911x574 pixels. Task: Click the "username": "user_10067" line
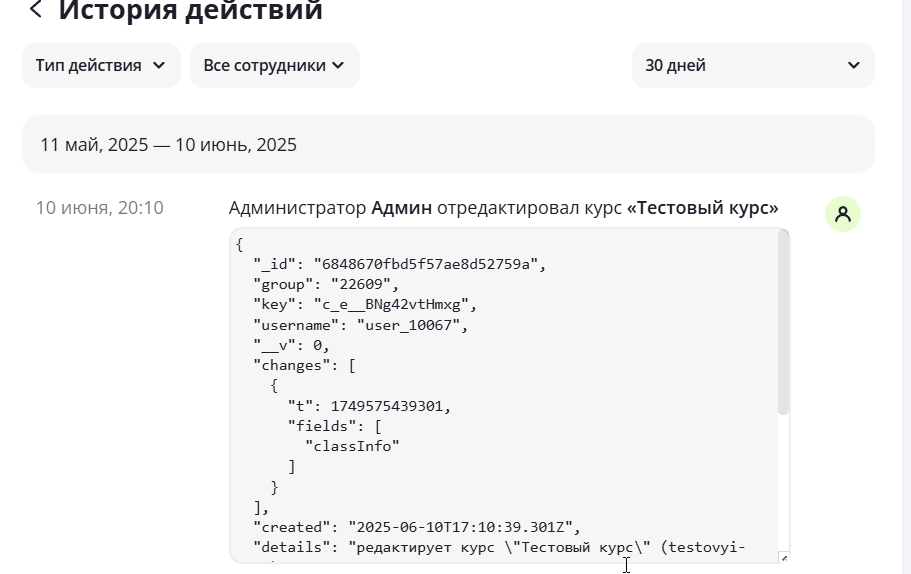[361, 325]
